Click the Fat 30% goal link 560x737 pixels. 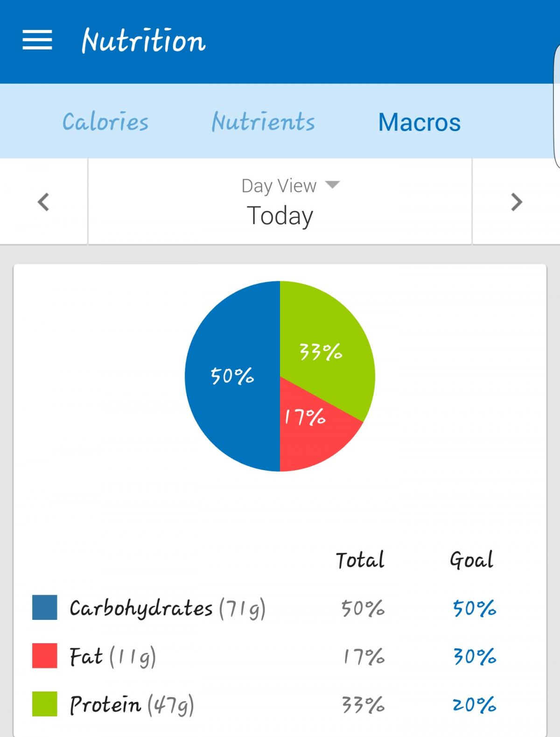coord(474,656)
